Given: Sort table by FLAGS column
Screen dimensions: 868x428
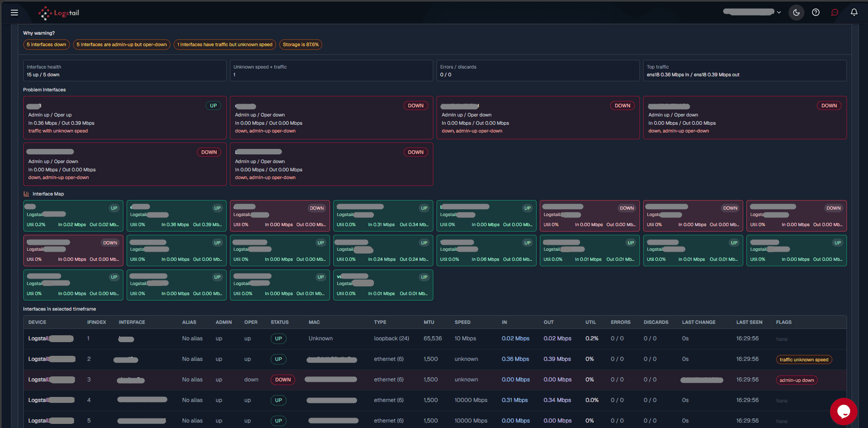Looking at the screenshot, I should (783, 322).
